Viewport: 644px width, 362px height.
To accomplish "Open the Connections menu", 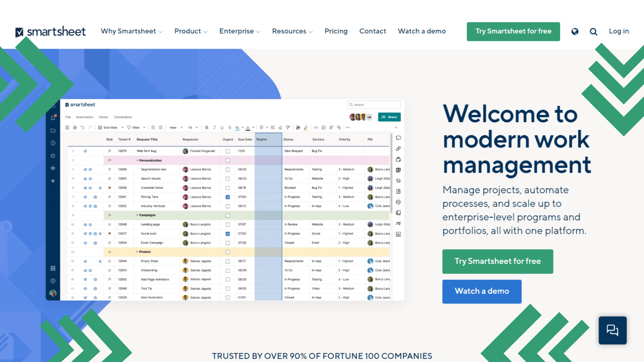I will (x=123, y=117).
